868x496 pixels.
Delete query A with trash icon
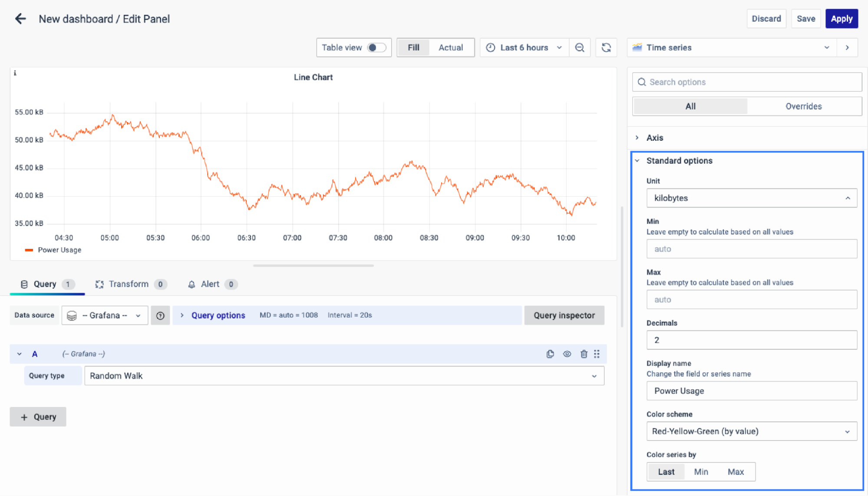pos(584,354)
